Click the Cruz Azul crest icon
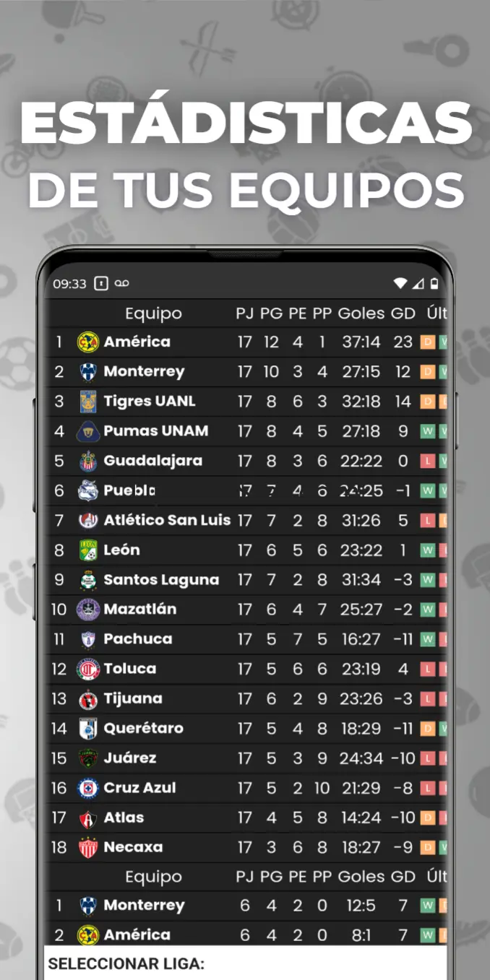The height and width of the screenshot is (980, 490). 87,788
